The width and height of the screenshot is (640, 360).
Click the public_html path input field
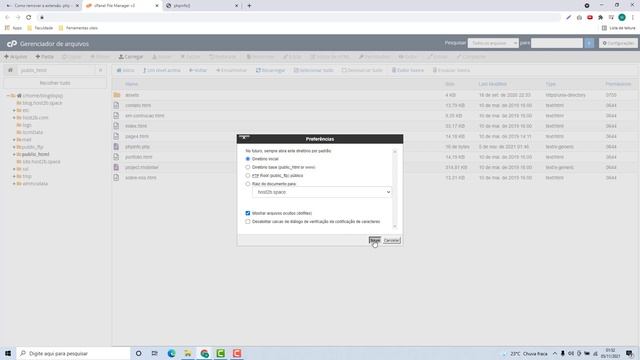click(x=56, y=70)
